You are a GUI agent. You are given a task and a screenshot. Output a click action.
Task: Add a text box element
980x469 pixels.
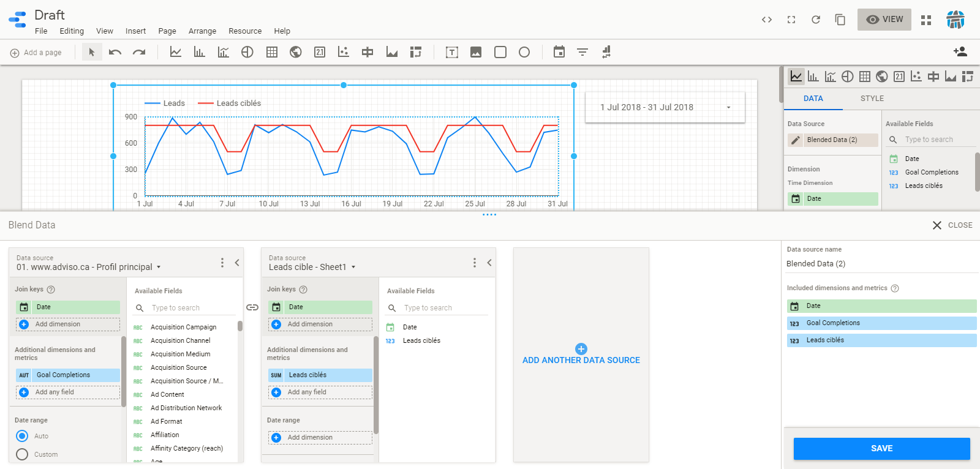[452, 52]
